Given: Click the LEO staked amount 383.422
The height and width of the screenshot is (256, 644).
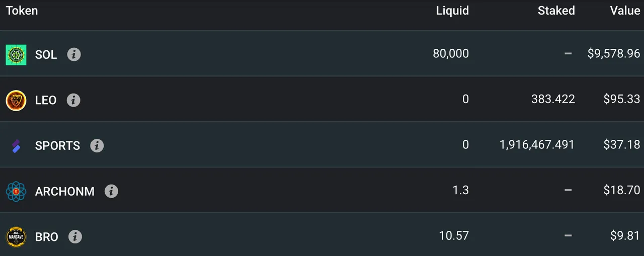Looking at the screenshot, I should pyautogui.click(x=553, y=99).
